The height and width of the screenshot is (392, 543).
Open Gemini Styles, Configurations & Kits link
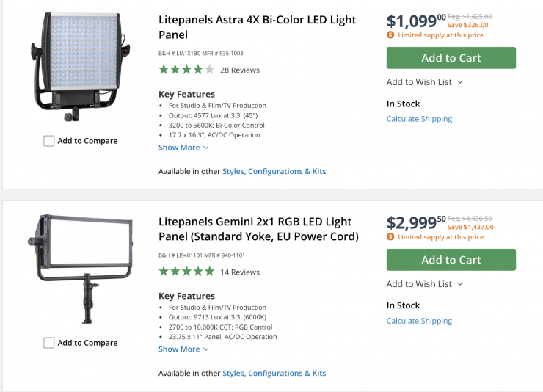pos(274,373)
